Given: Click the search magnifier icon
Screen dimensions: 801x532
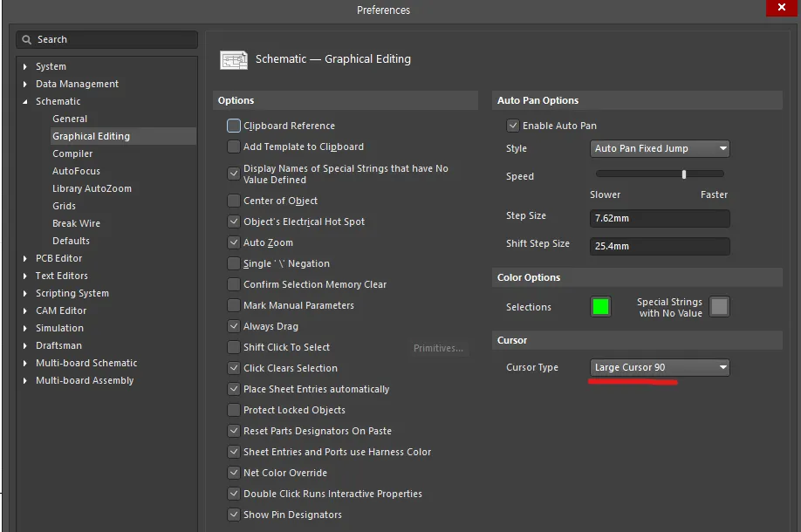Looking at the screenshot, I should coord(27,40).
